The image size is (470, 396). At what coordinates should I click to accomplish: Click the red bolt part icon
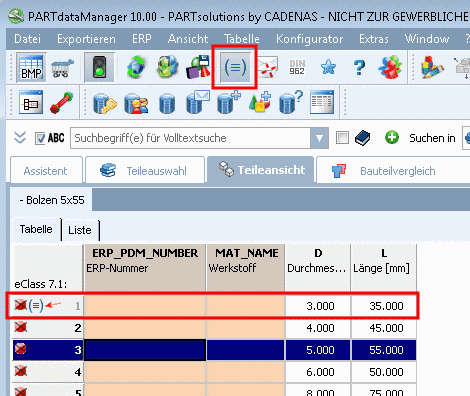[61, 103]
